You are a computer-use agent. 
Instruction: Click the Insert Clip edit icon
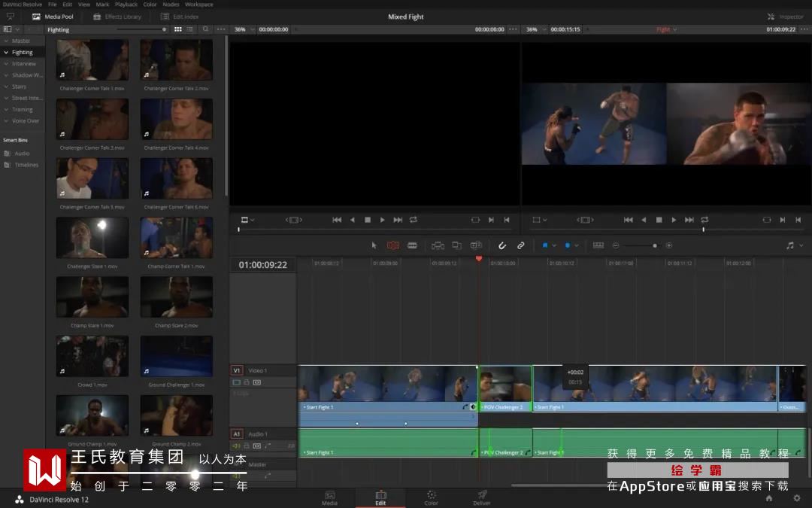click(x=438, y=245)
